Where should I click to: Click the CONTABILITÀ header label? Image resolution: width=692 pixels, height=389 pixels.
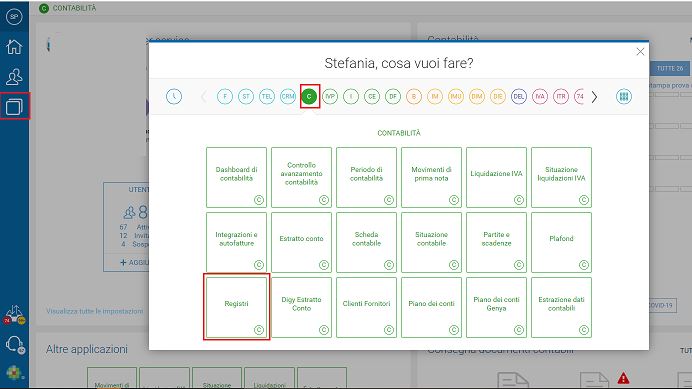pyautogui.click(x=74, y=8)
